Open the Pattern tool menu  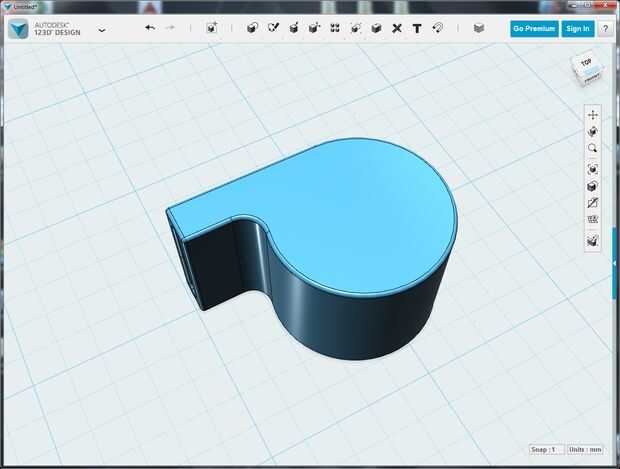[335, 28]
